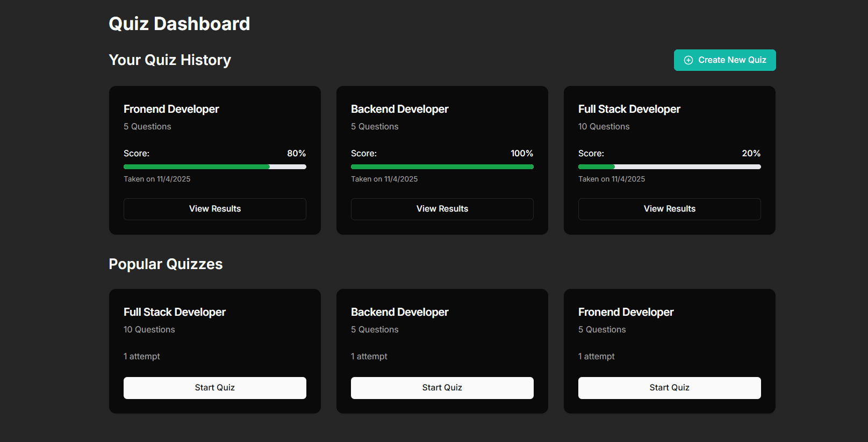This screenshot has height=442, width=868.
Task: Click "5 Questions" on the popular Fronend Developer card
Action: [602, 330]
